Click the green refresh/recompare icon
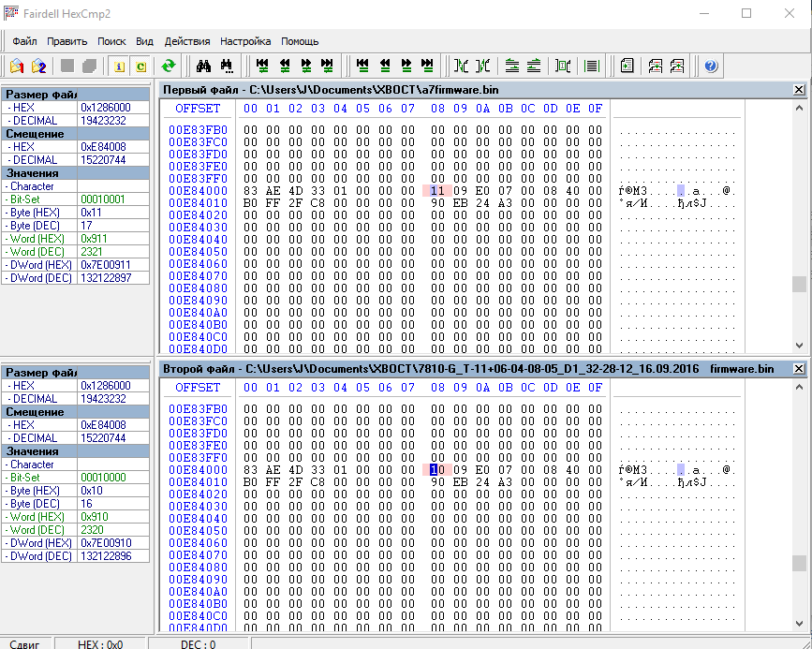 click(x=168, y=66)
